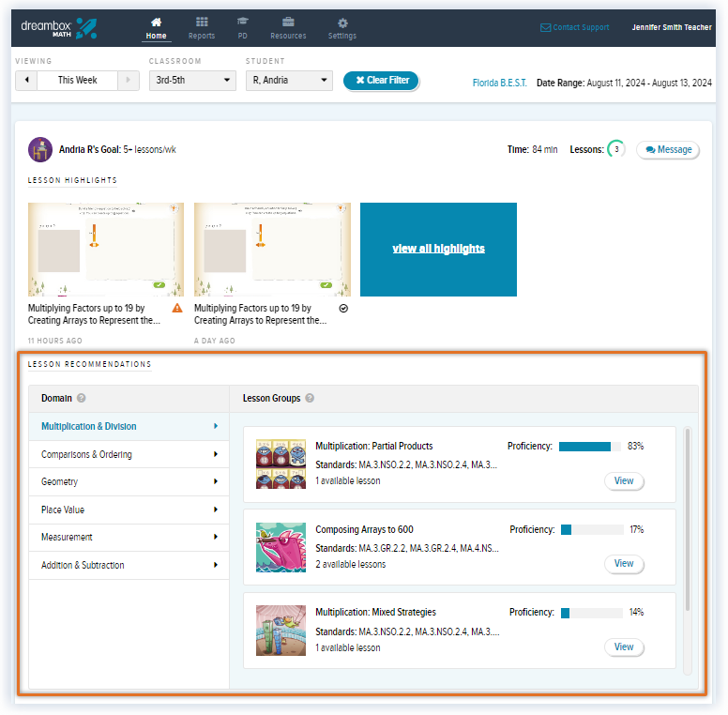This screenshot has width=728, height=715.
Task: Select the Measurement domain
Action: [x=129, y=537]
